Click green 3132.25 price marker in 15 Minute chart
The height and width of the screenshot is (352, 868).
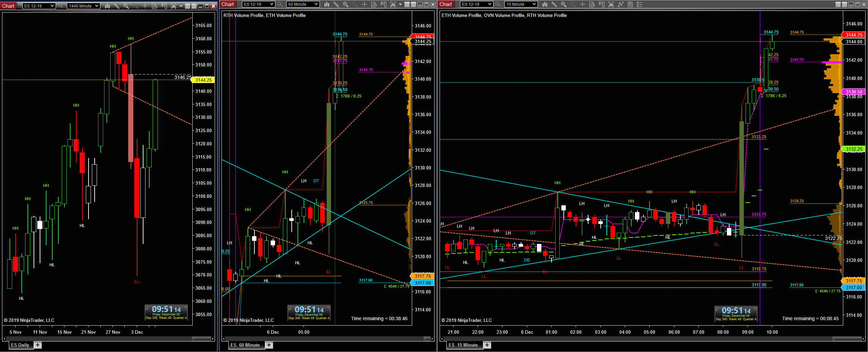(854, 149)
